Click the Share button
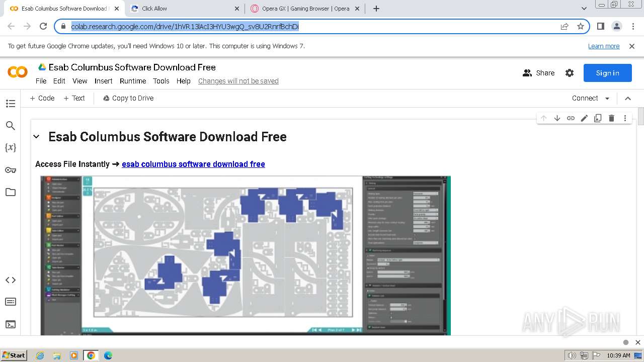Image resolution: width=644 pixels, height=362 pixels. point(538,73)
